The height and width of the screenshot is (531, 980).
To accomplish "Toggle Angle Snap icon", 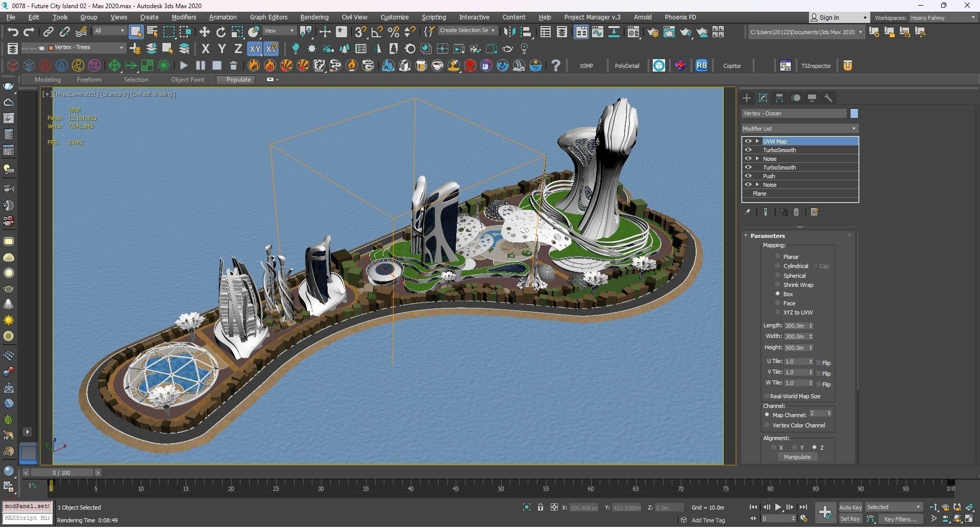I will (377, 32).
